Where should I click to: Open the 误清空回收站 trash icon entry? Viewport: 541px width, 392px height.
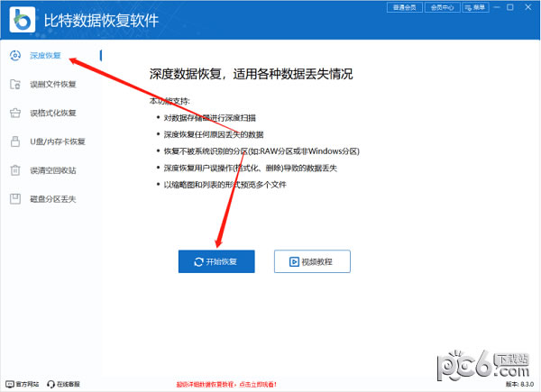point(15,170)
